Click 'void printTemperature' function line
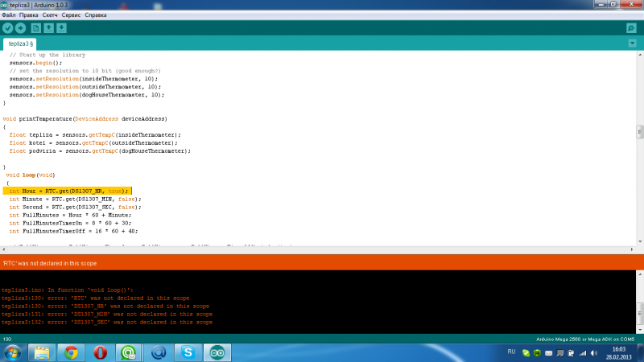Image resolution: width=644 pixels, height=362 pixels. click(x=85, y=118)
